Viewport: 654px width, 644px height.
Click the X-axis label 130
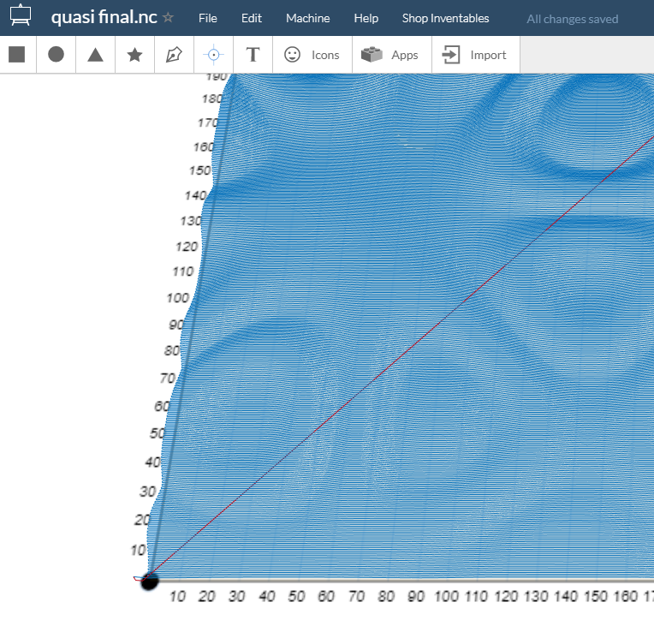click(536, 596)
